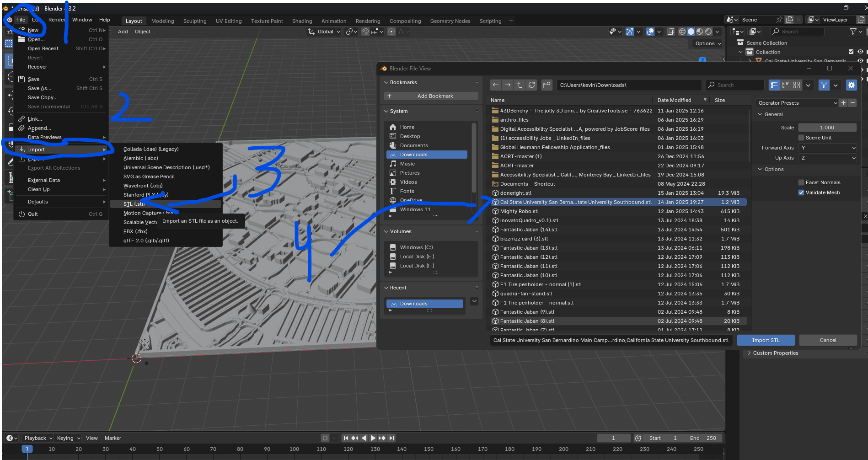Uncheck Validate Mesh option

click(801, 193)
